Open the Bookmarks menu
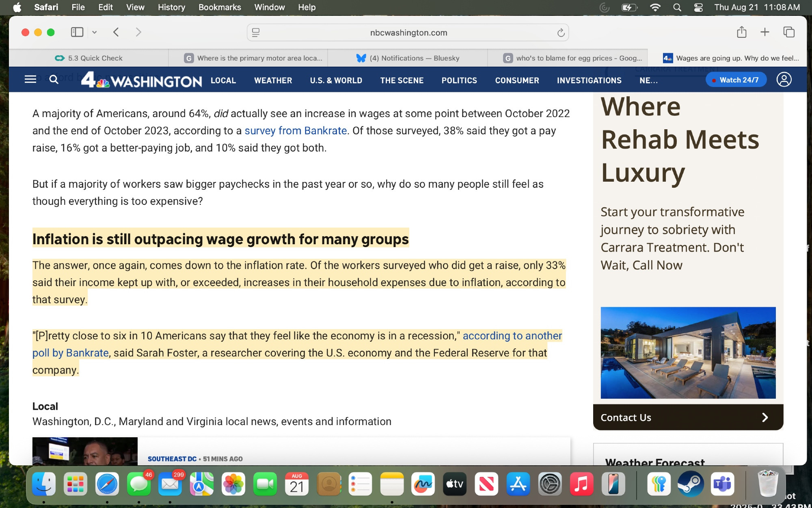The height and width of the screenshot is (508, 812). (x=220, y=7)
